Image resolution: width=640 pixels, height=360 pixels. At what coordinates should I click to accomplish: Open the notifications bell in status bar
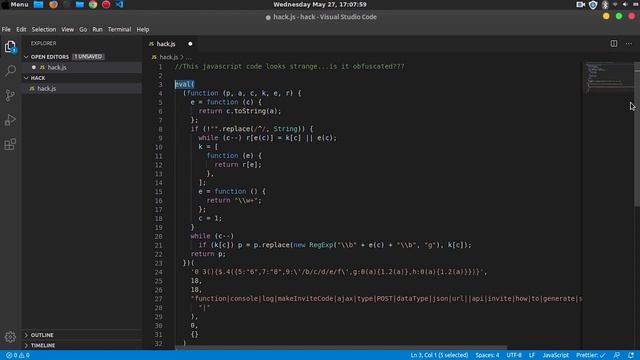click(631, 355)
